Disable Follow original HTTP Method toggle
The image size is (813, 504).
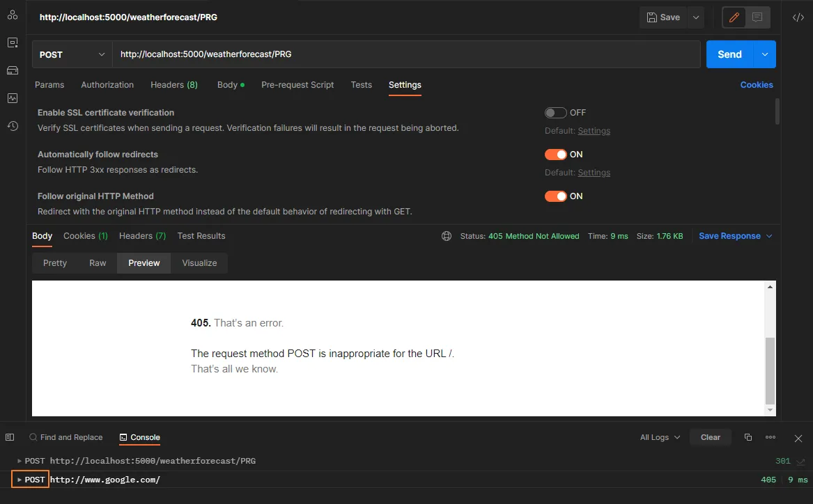[x=555, y=196]
